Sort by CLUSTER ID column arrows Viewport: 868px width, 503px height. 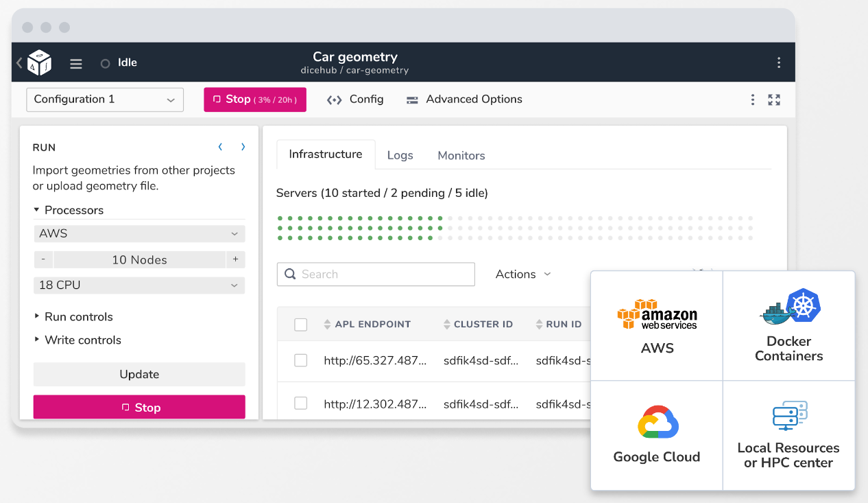pyautogui.click(x=447, y=324)
